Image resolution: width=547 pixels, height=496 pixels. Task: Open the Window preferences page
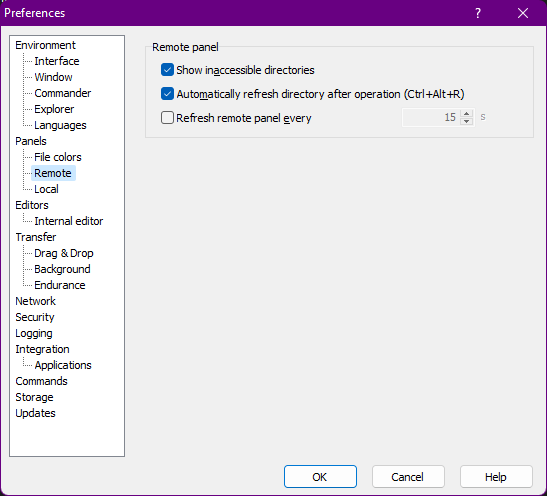pyautogui.click(x=53, y=77)
